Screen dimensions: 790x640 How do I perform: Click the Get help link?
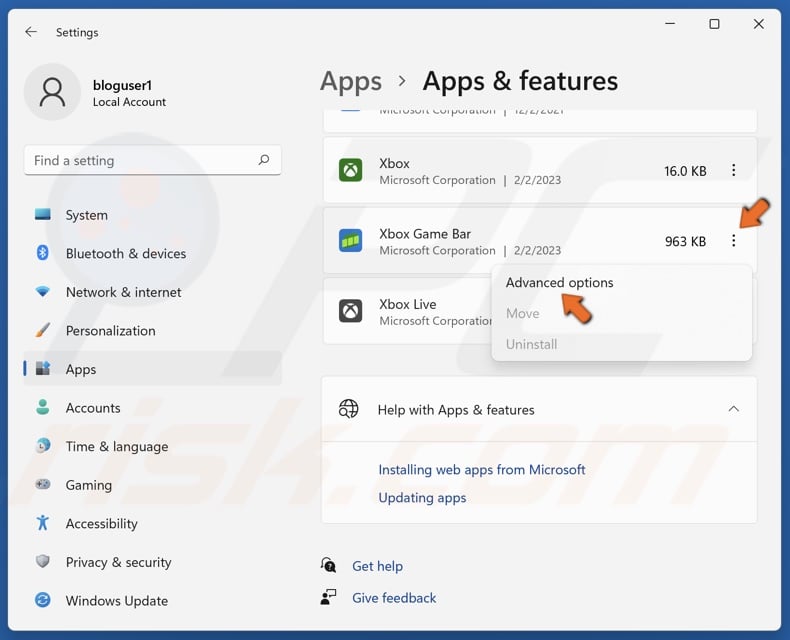377,566
